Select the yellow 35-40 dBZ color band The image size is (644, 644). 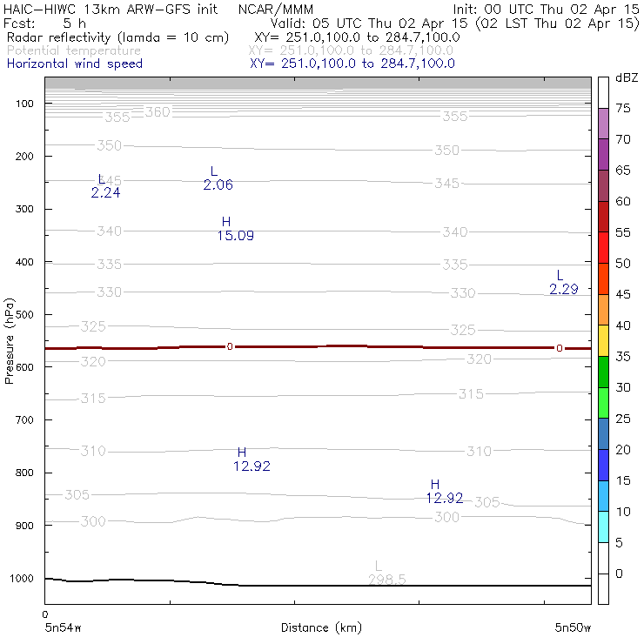coord(603,340)
